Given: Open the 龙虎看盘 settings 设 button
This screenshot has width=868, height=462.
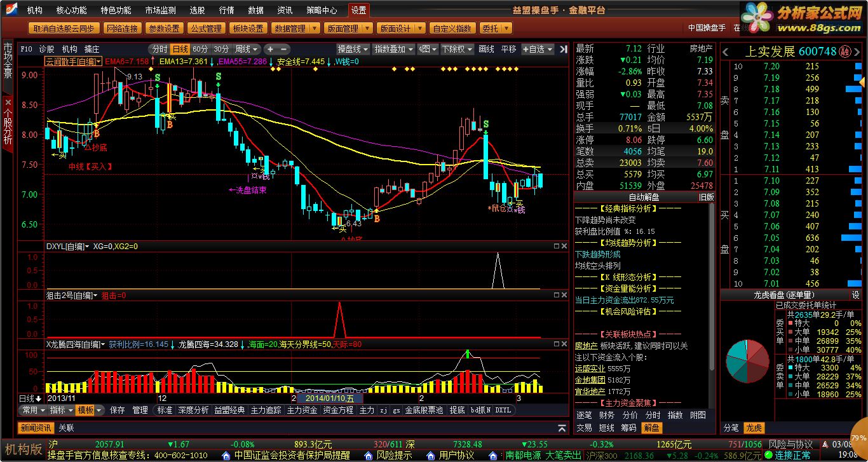Looking at the screenshot, I should 857,295.
